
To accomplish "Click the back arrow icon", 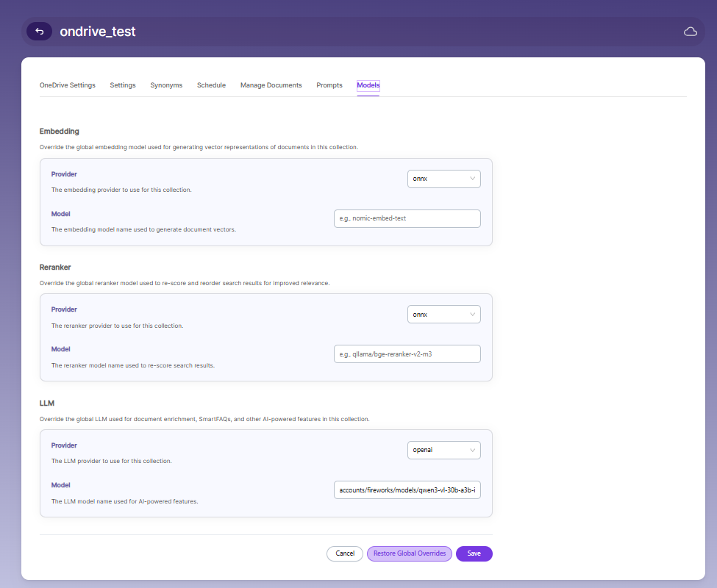I will click(39, 32).
